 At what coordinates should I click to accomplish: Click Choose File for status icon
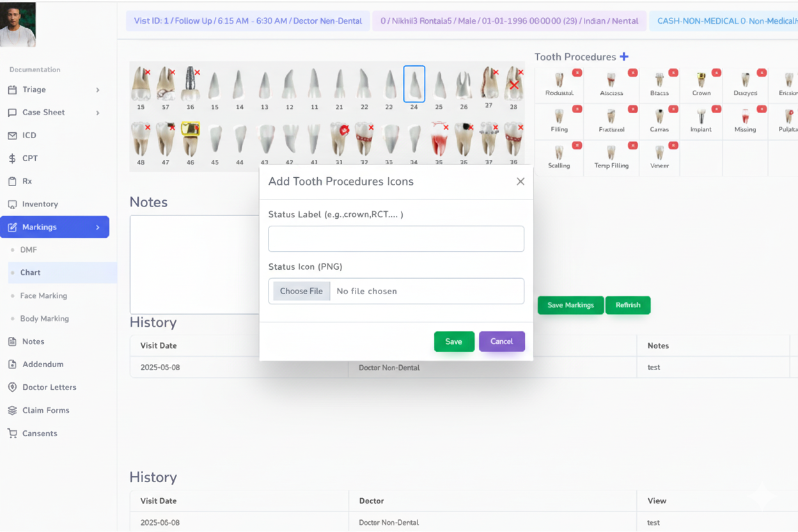pos(301,291)
